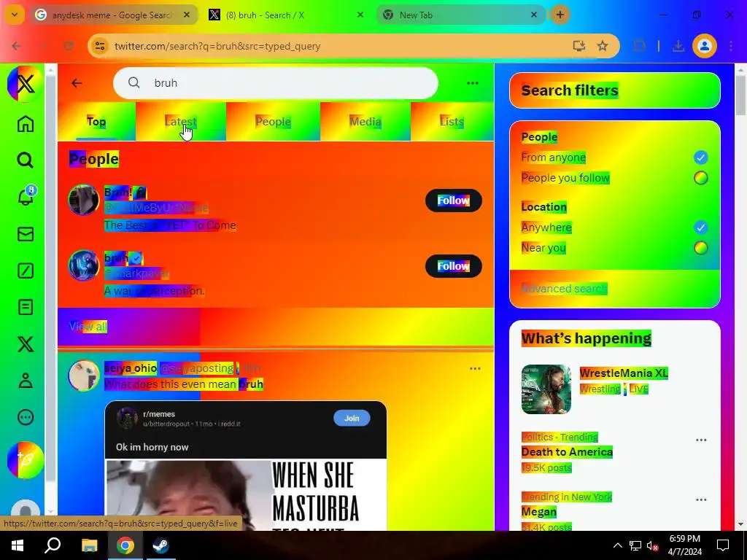Open Premium X icon in sidebar
The width and height of the screenshot is (747, 560).
(x=26, y=344)
